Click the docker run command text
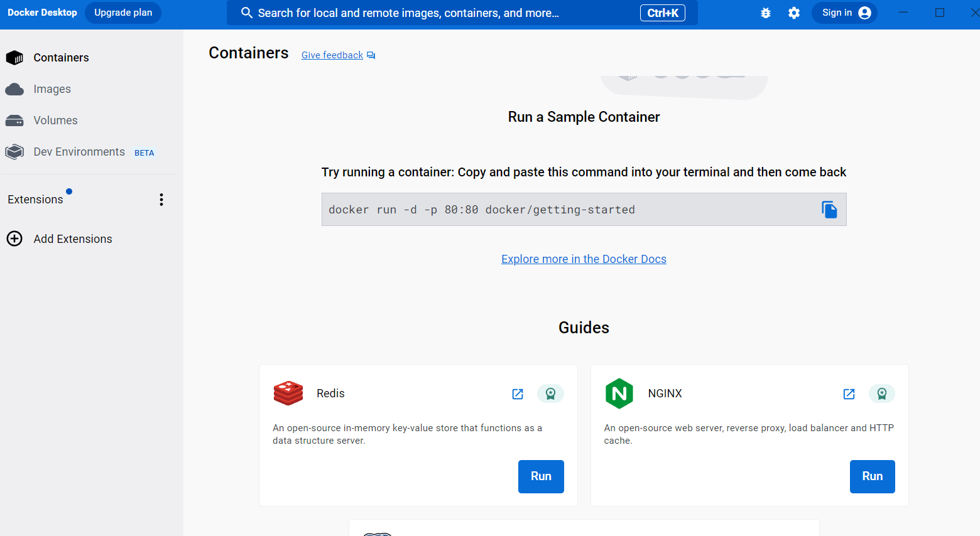 482,210
